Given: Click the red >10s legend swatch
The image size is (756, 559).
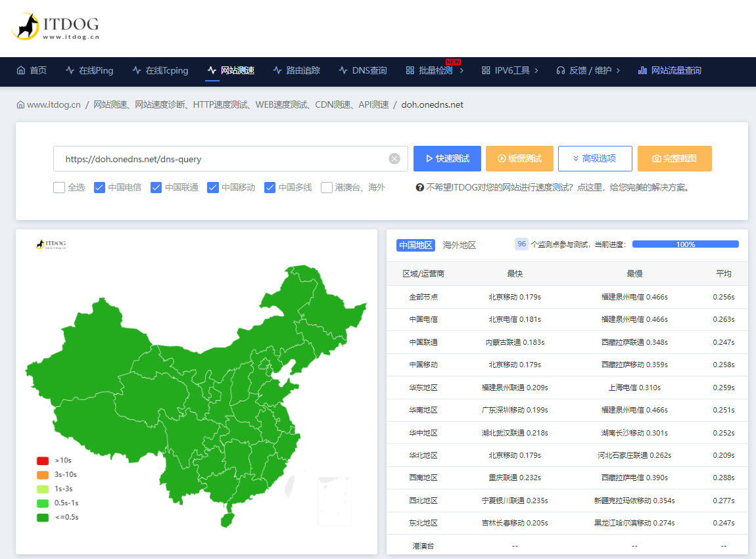Looking at the screenshot, I should click(43, 460).
